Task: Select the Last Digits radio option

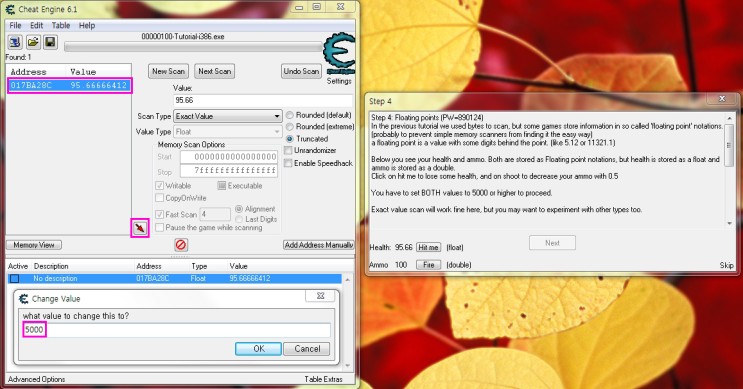Action: tap(239, 219)
